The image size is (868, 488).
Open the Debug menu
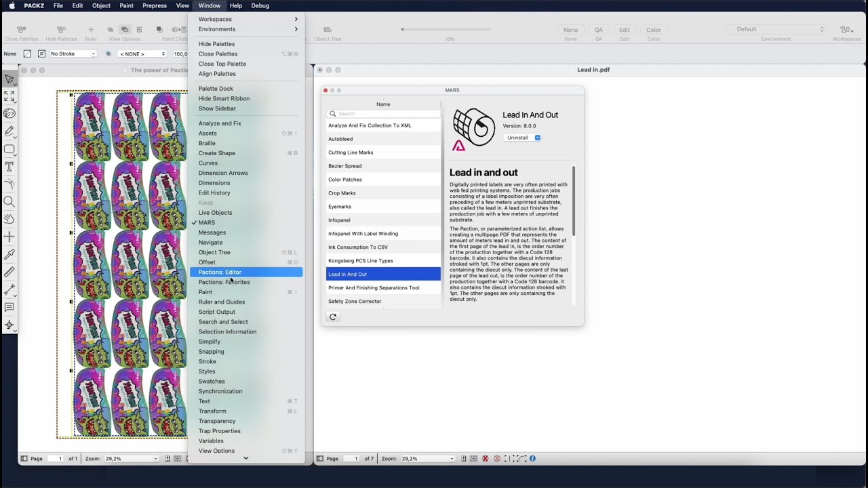[x=260, y=5]
